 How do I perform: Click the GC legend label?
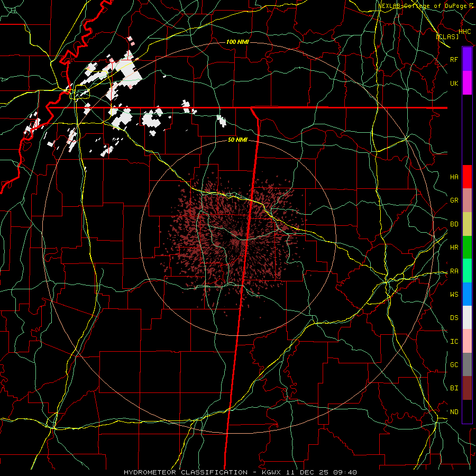point(454,365)
